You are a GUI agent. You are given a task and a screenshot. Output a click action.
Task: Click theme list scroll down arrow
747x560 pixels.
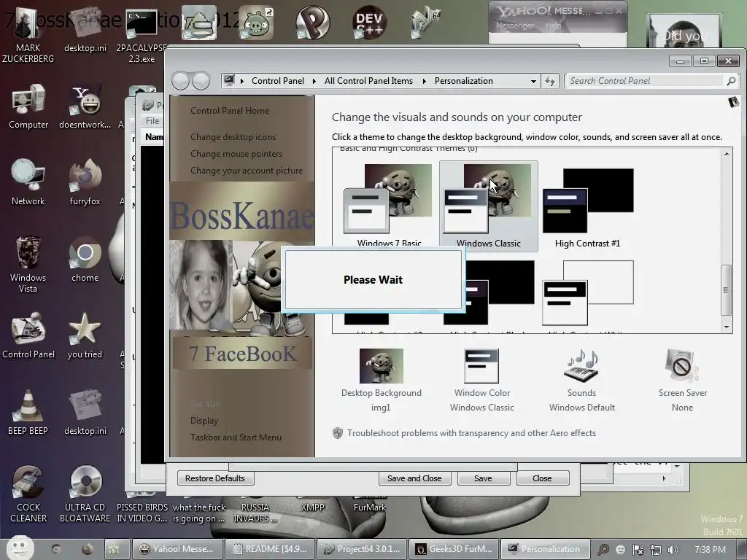click(x=726, y=327)
